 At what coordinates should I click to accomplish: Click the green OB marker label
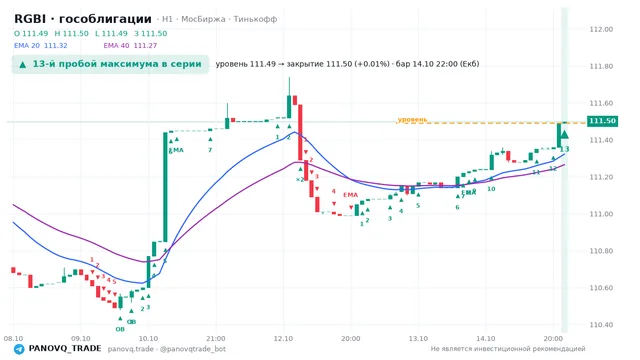pos(120,329)
